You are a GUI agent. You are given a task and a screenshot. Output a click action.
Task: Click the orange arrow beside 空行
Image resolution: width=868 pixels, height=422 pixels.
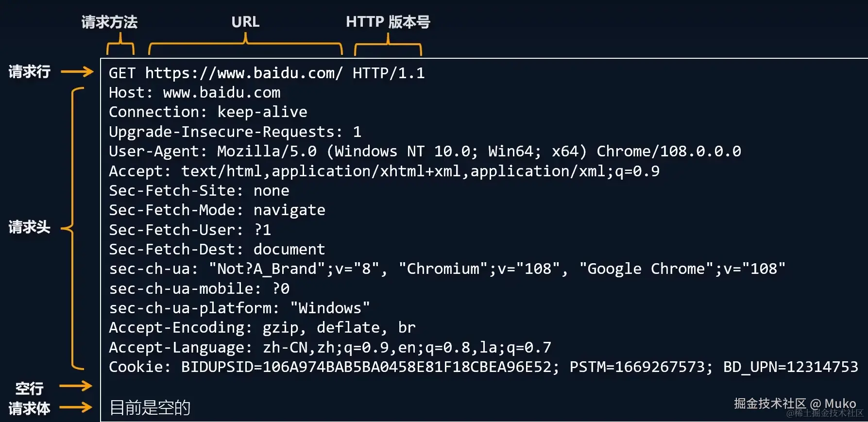[x=76, y=386]
